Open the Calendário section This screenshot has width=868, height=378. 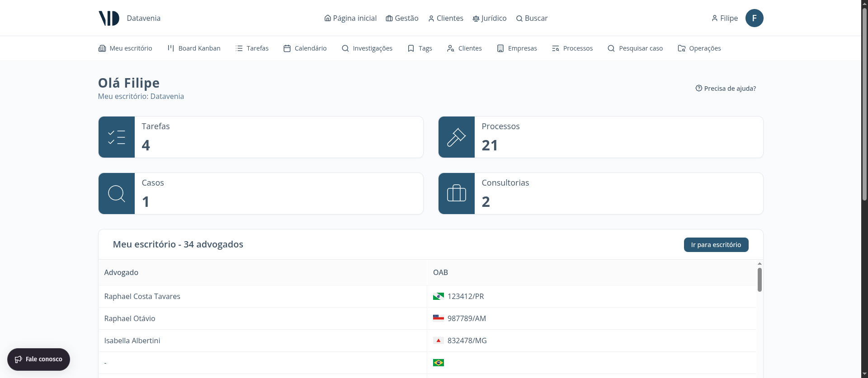coord(305,48)
